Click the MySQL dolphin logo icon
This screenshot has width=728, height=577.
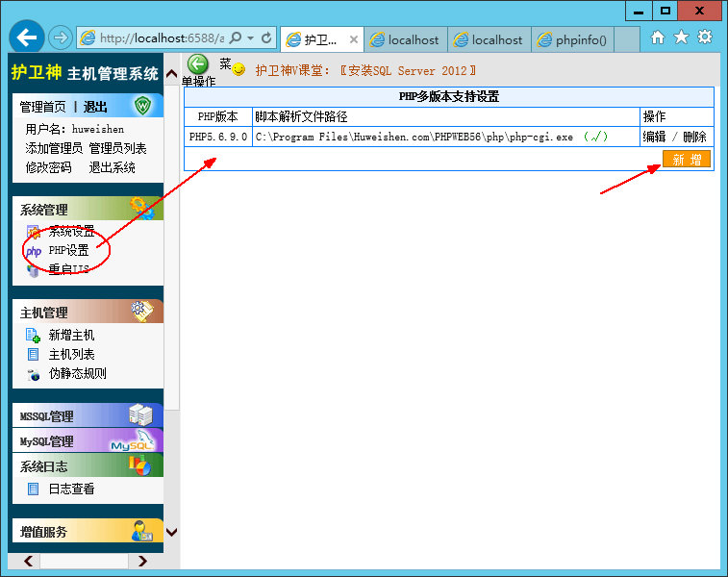pos(135,440)
